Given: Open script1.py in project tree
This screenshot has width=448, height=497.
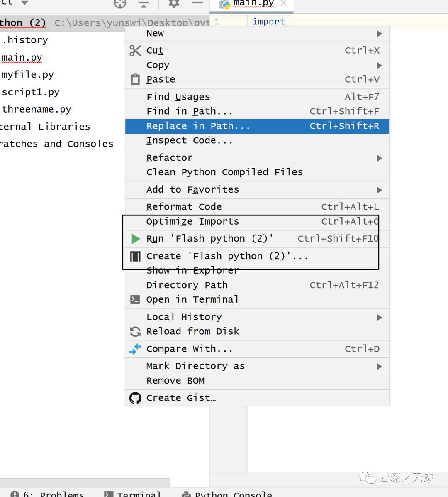Looking at the screenshot, I should [x=31, y=92].
